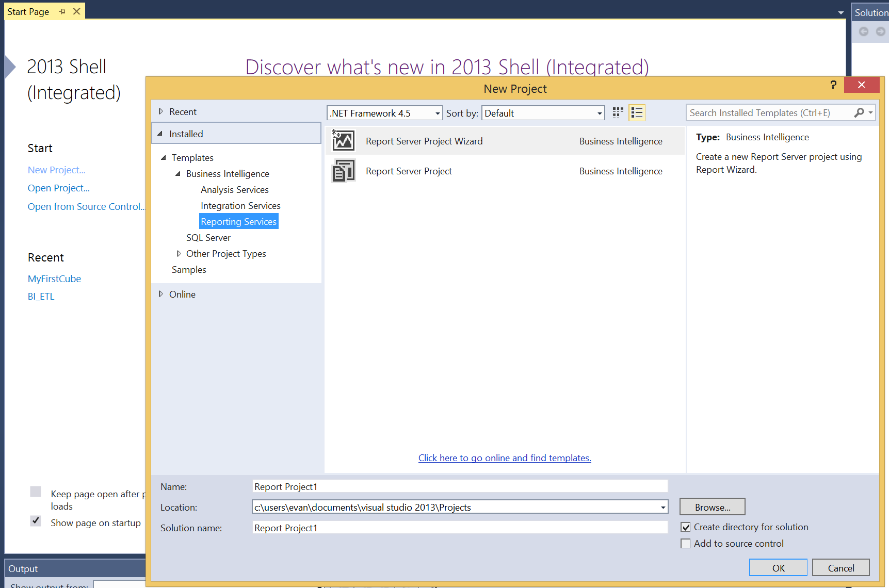Enable Add to source control checkbox
Screen dimensions: 889x588
[x=686, y=544]
